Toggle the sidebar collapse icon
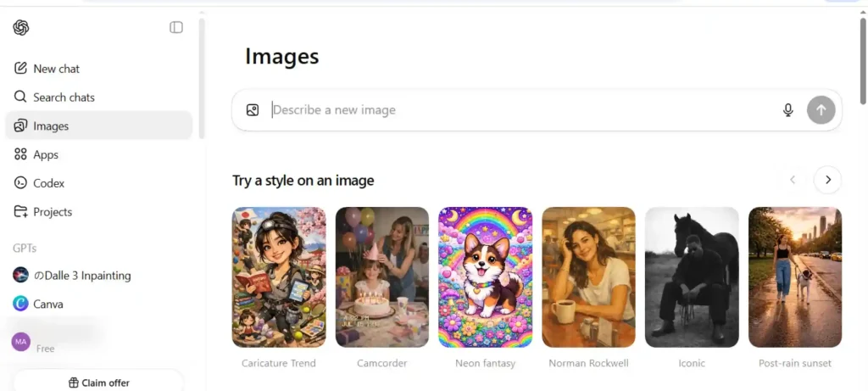This screenshot has width=868, height=391. (176, 27)
